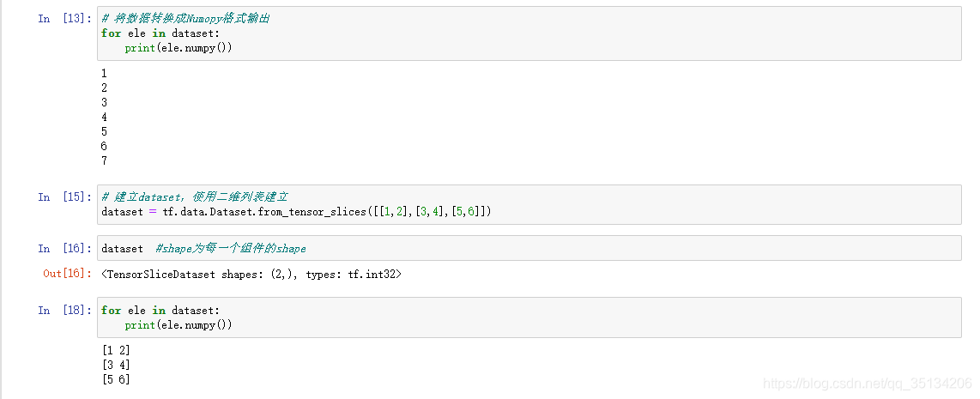Select the In [18] for-loop cell
980x399 pixels.
point(529,317)
